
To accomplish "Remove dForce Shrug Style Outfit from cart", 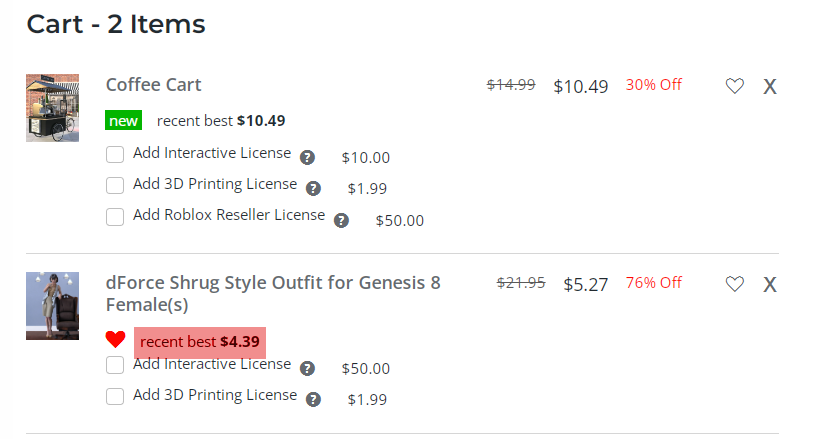I will pyautogui.click(x=770, y=284).
